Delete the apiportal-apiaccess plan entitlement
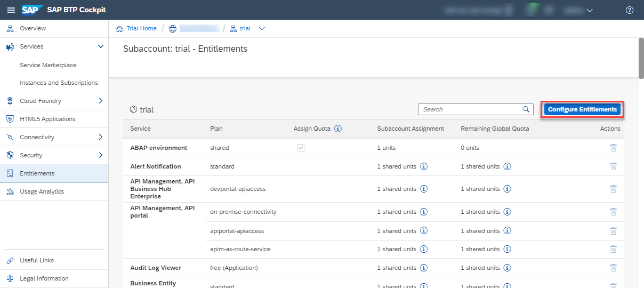644x288 pixels. (613, 231)
